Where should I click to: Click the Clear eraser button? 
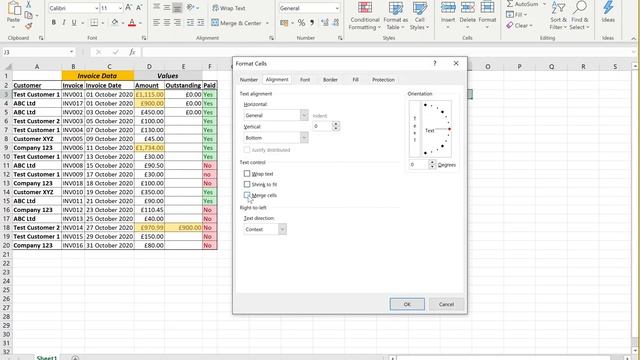click(x=520, y=25)
